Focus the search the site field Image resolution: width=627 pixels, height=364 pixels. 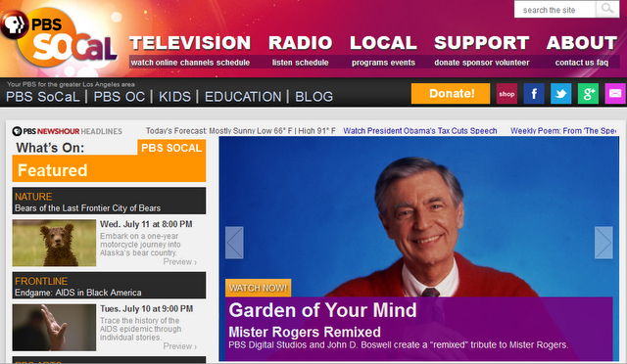555,10
